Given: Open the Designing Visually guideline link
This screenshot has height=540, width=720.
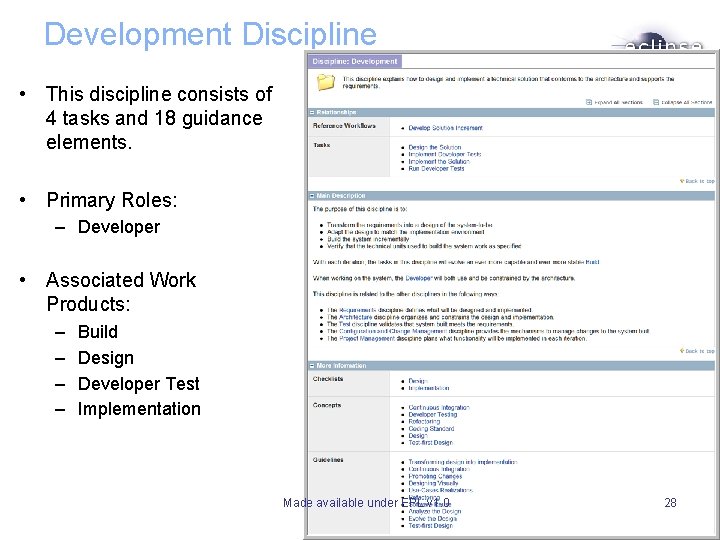Looking at the screenshot, I should 433,484.
